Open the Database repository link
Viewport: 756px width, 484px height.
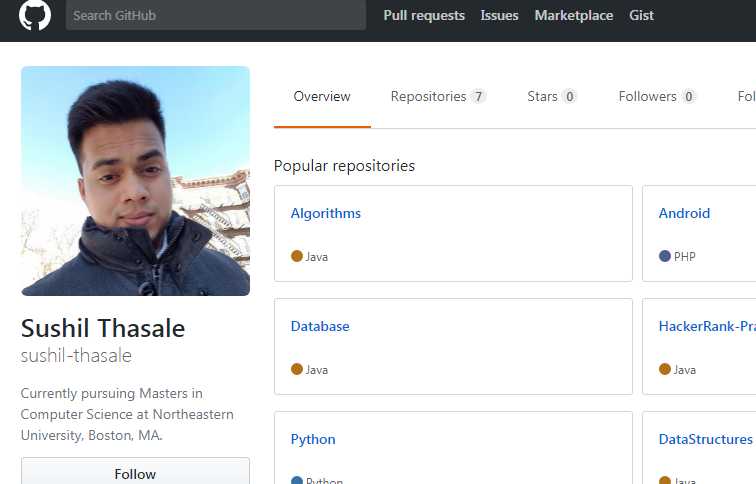pos(320,326)
